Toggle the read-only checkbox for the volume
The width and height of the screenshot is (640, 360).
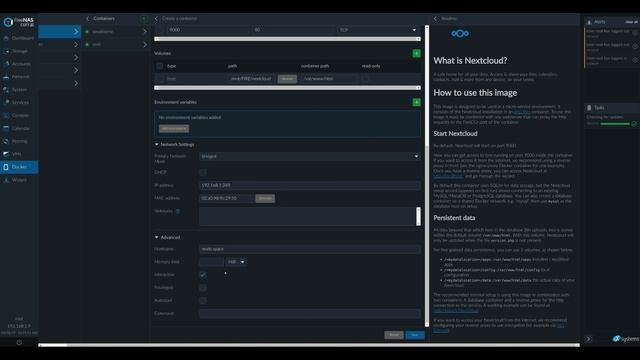tap(366, 79)
